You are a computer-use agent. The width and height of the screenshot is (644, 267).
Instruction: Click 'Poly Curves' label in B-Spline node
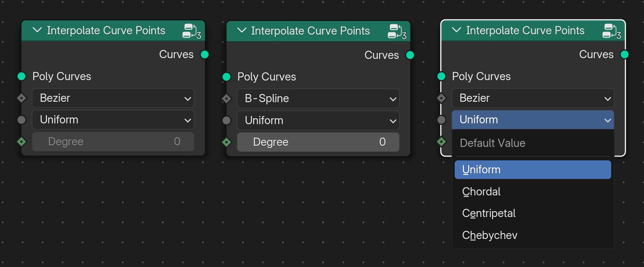click(266, 77)
